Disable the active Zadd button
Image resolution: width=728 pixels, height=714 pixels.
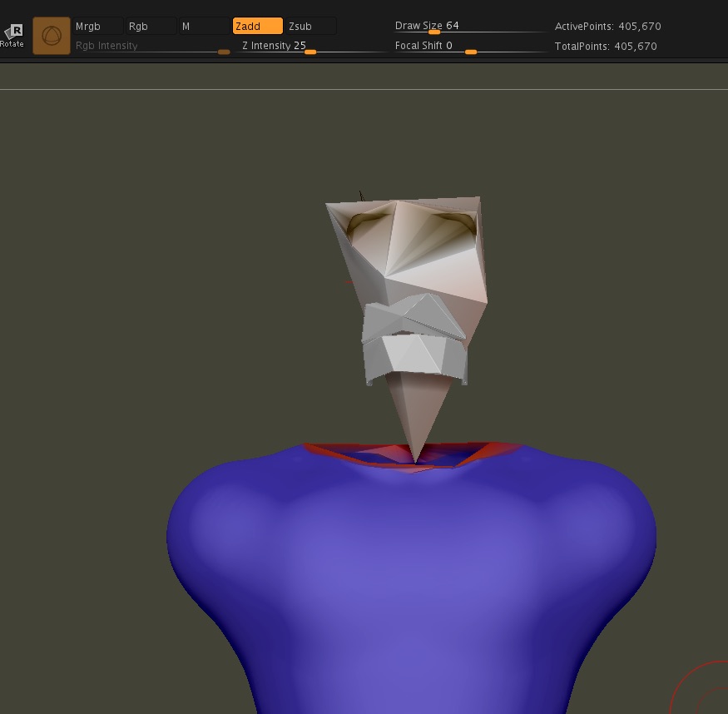pos(257,27)
